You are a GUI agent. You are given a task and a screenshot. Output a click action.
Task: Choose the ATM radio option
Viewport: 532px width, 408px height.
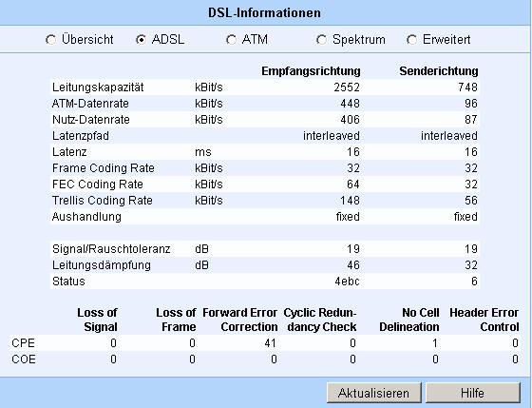231,40
